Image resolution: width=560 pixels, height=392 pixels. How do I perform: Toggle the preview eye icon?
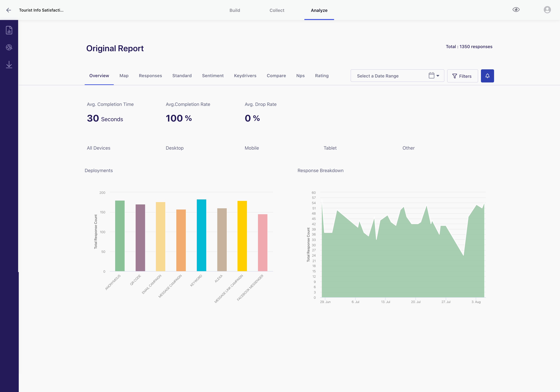point(516,10)
